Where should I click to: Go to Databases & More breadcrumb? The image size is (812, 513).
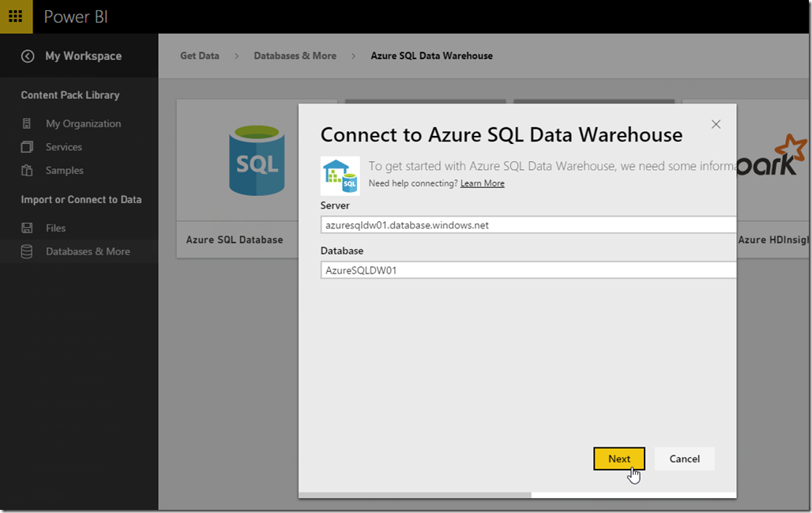[295, 55]
